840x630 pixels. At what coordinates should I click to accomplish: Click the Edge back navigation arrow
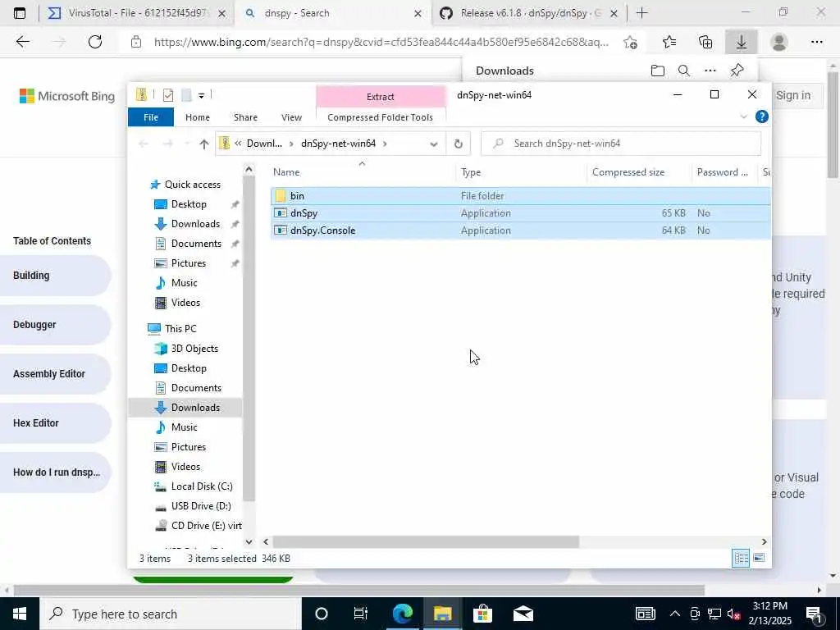pos(22,42)
